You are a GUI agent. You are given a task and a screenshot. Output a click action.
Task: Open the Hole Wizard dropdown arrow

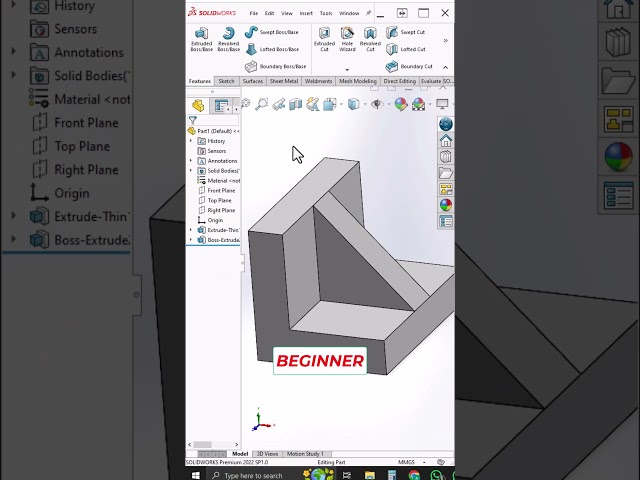tap(347, 70)
